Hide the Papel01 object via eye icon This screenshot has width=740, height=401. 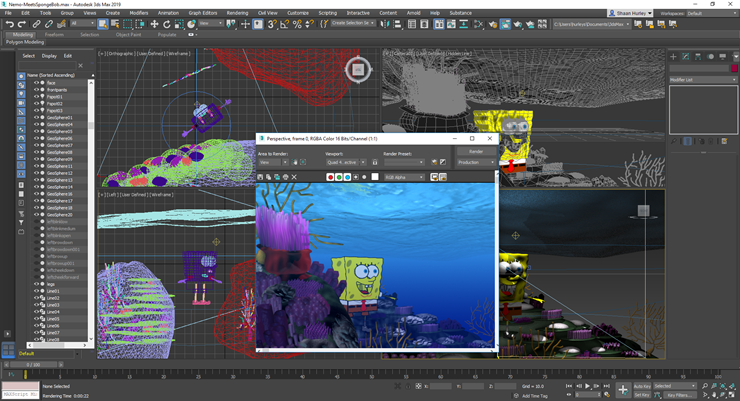36,96
